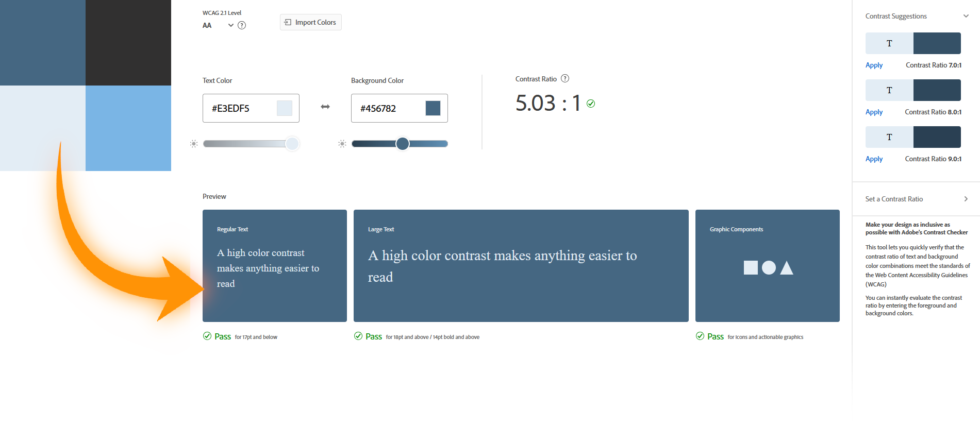The image size is (980, 442).
Task: Click the triangle shape in Graphic Components
Action: coord(787,268)
